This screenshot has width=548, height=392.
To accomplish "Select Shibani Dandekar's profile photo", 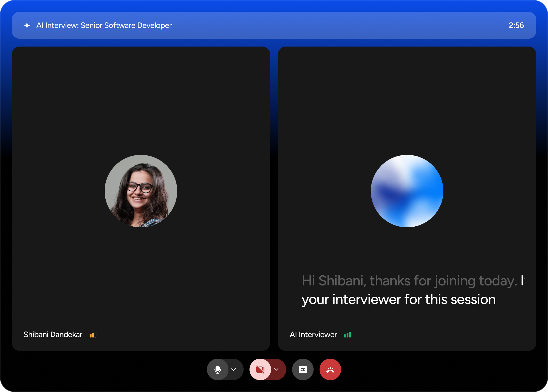I will pos(141,191).
